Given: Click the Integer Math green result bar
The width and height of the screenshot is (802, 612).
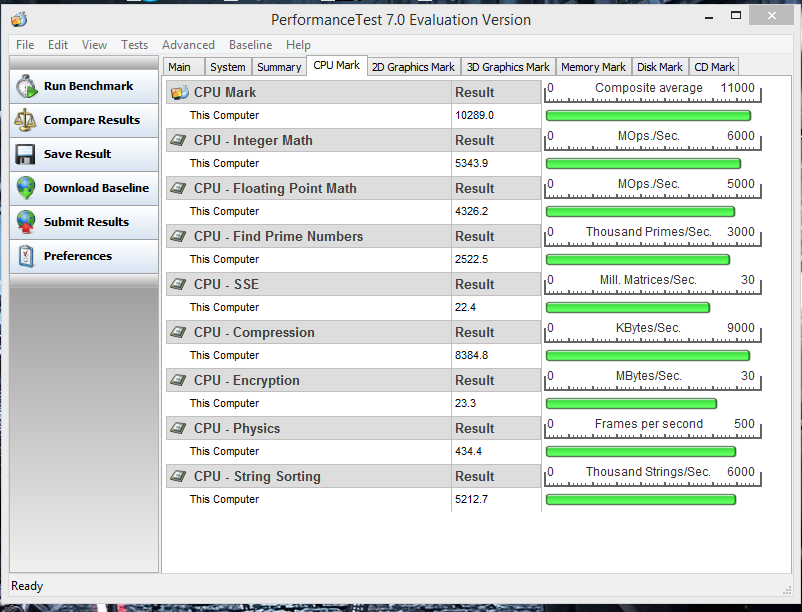Looking at the screenshot, I should pyautogui.click(x=643, y=164).
